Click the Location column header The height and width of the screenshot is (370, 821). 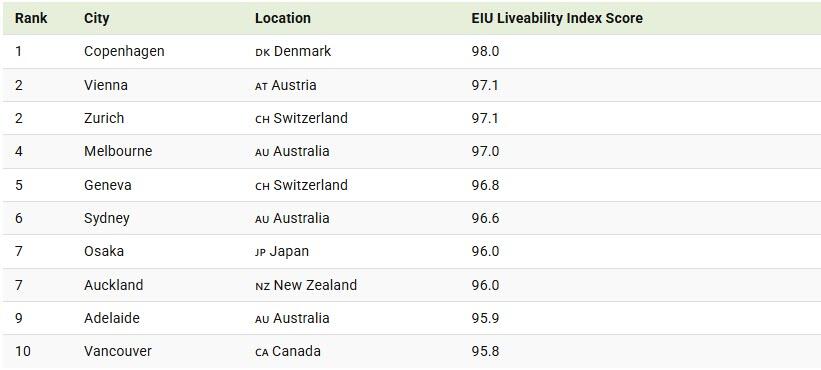click(283, 18)
